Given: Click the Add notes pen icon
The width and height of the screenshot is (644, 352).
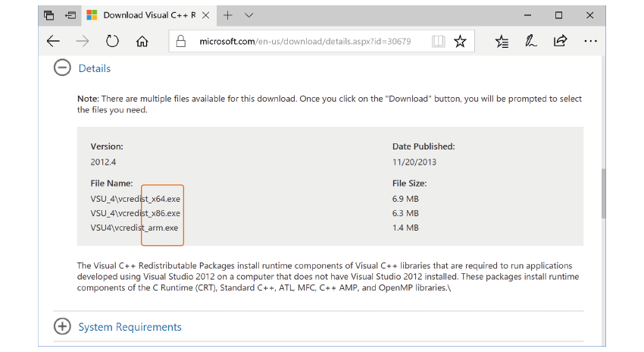Looking at the screenshot, I should click(531, 41).
